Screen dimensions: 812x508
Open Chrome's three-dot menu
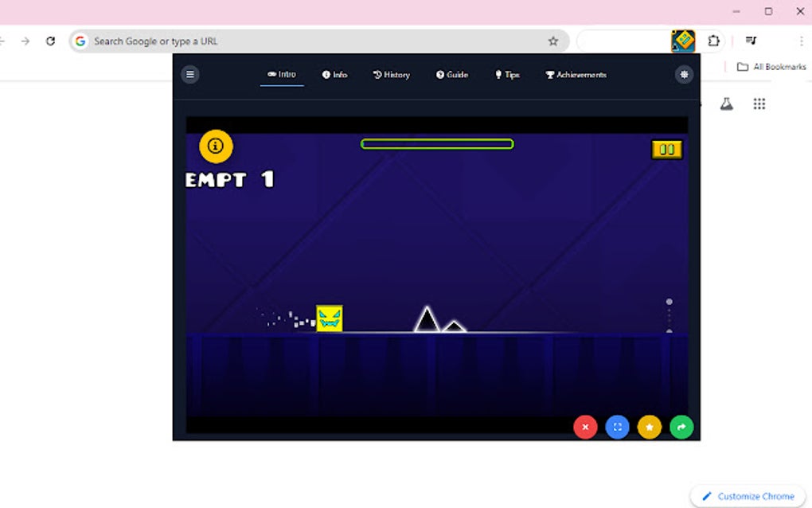point(801,41)
